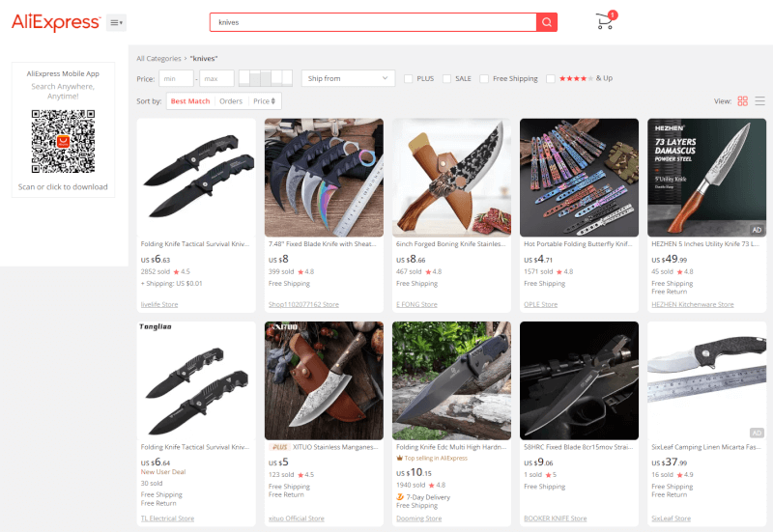Open the shopping cart icon
Viewport: 773px width, 532px height.
click(605, 21)
